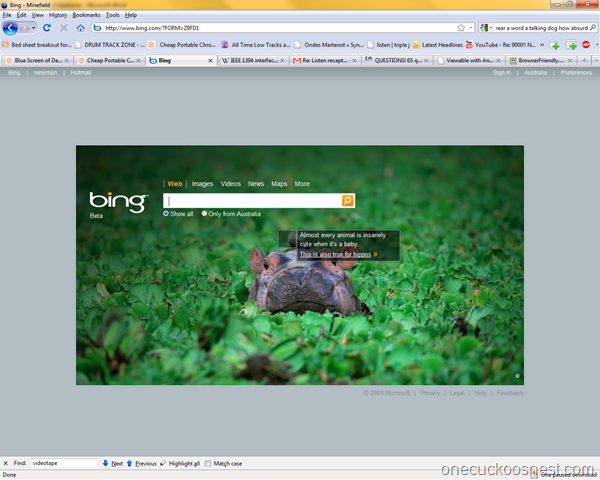Click Australia region link
The width and height of the screenshot is (600, 480).
coord(535,73)
